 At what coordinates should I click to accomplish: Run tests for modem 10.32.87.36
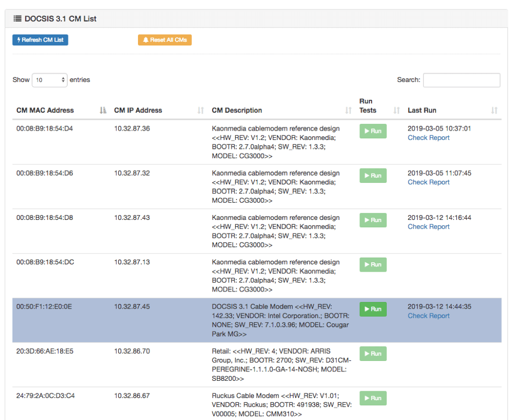(373, 131)
